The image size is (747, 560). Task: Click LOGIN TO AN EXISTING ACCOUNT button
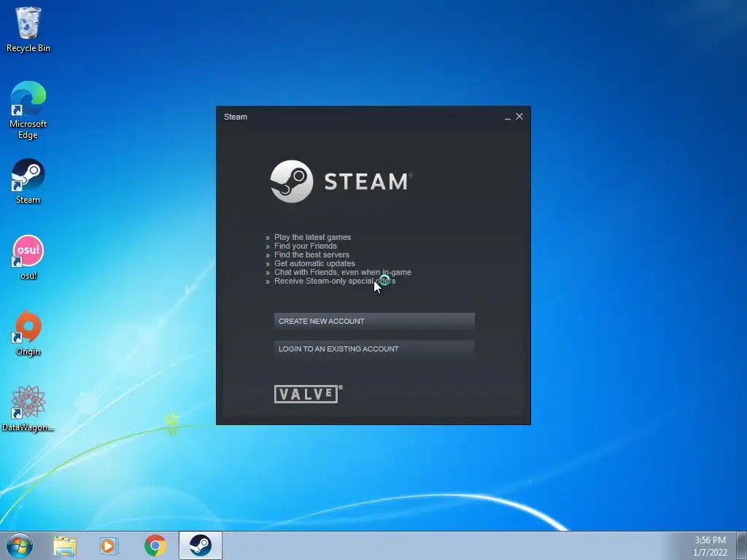374,349
